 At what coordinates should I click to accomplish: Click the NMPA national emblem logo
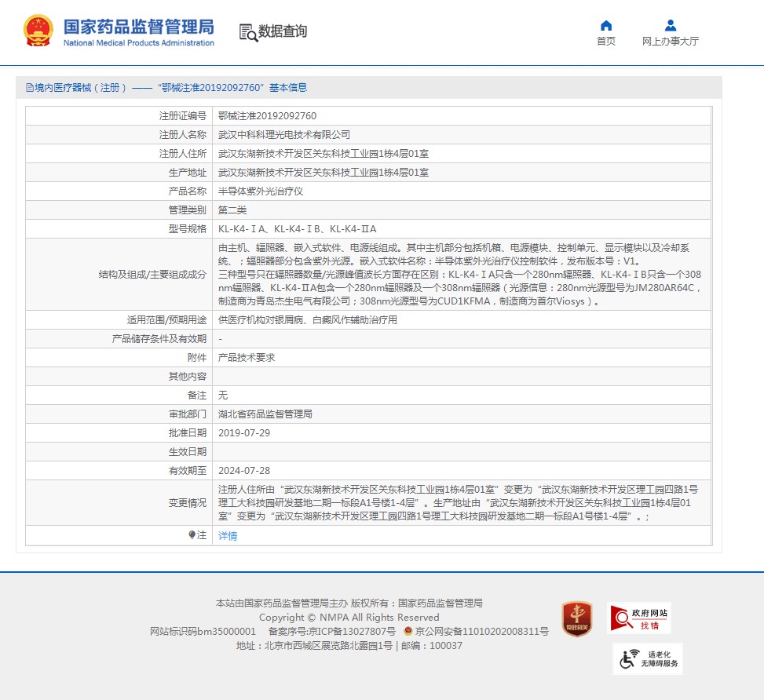point(38,31)
